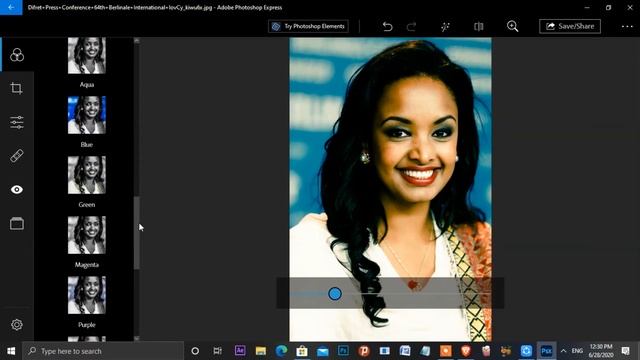Open notifications action center

pos(625,351)
